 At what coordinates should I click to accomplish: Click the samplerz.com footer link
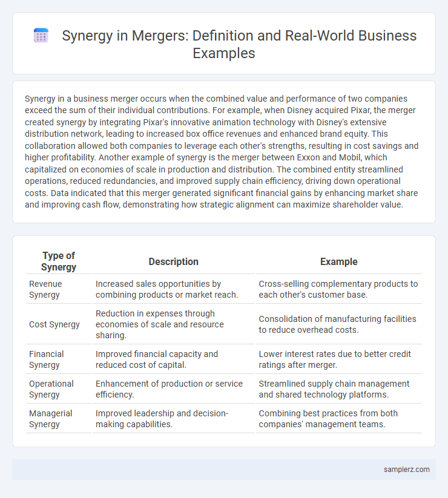tap(406, 470)
